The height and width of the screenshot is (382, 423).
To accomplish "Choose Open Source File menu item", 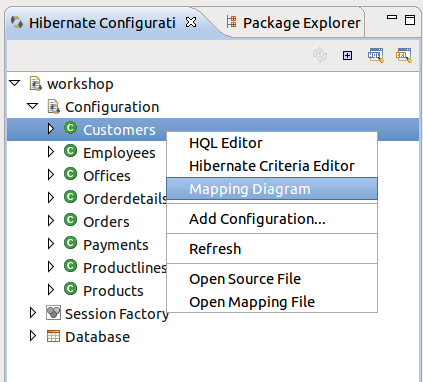I will pyautogui.click(x=272, y=279).
